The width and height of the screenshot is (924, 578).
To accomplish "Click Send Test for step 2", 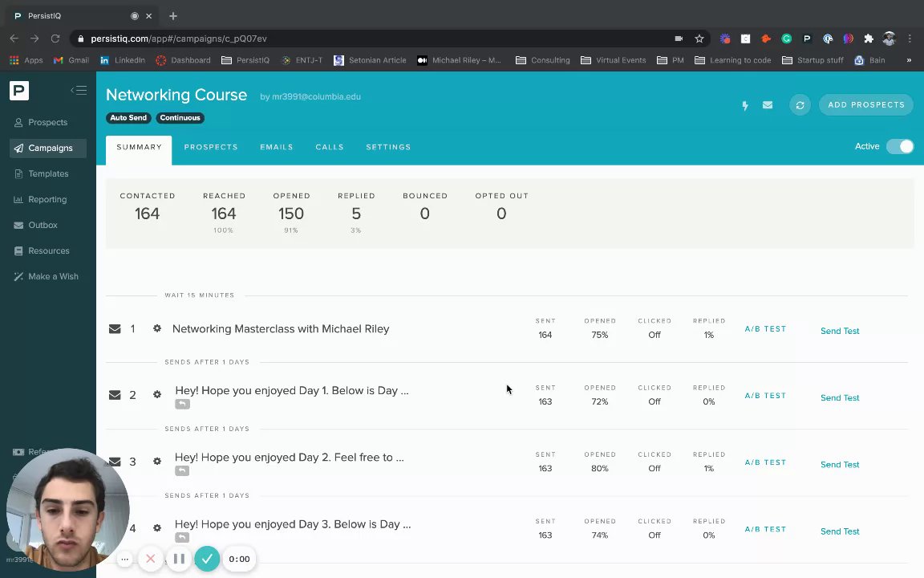I will (840, 398).
